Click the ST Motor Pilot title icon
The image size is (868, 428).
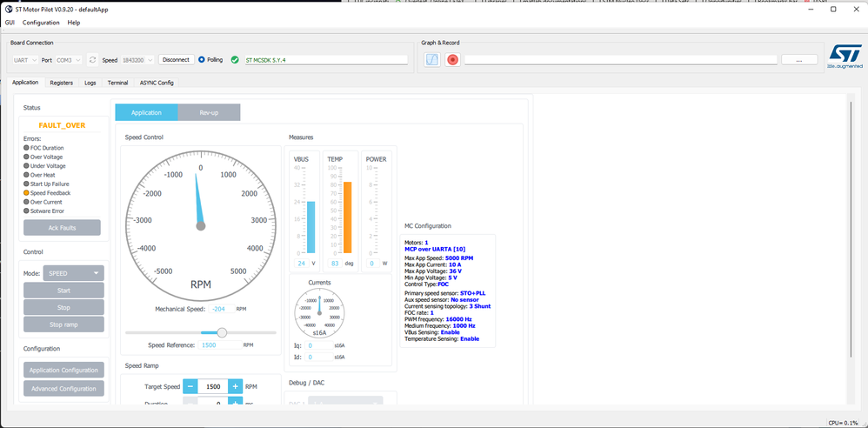(x=9, y=10)
